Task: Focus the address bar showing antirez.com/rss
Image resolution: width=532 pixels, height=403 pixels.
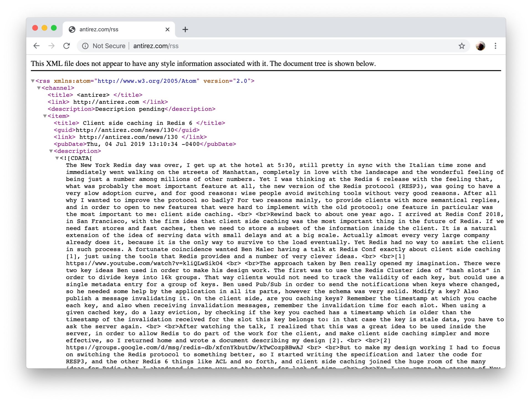Action: (x=273, y=46)
